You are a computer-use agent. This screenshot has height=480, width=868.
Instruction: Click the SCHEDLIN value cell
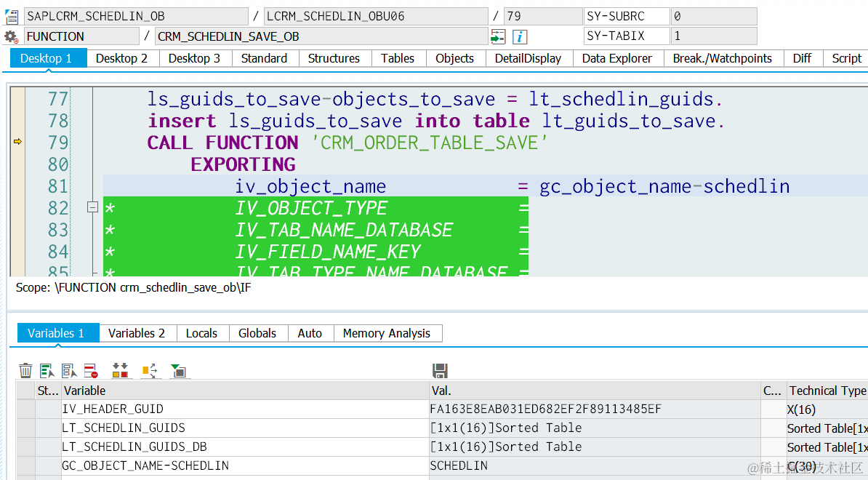point(595,465)
